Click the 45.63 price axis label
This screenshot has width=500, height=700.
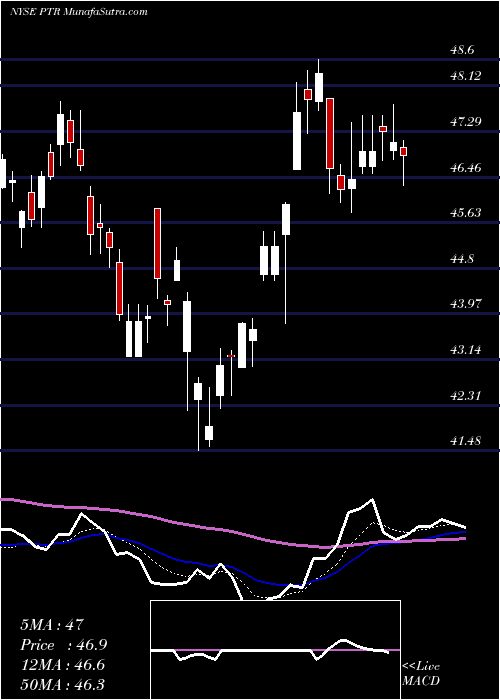[467, 212]
